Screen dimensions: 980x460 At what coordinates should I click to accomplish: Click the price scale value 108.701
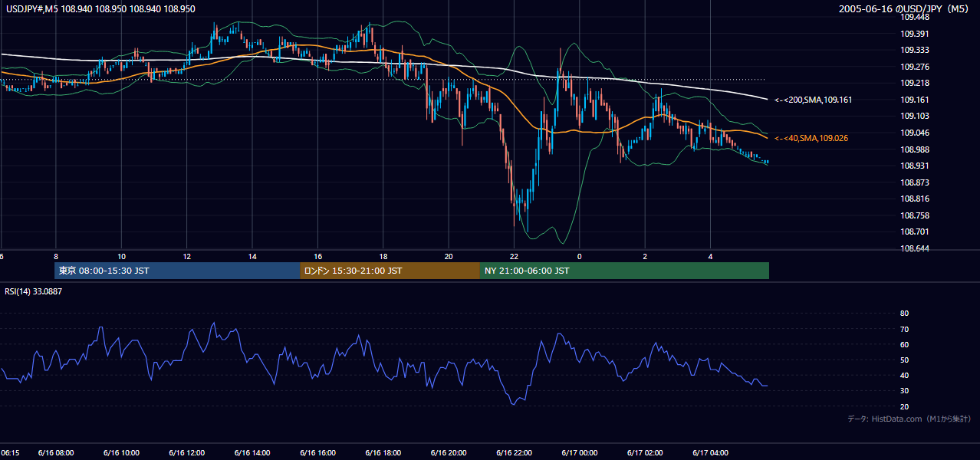coord(915,232)
